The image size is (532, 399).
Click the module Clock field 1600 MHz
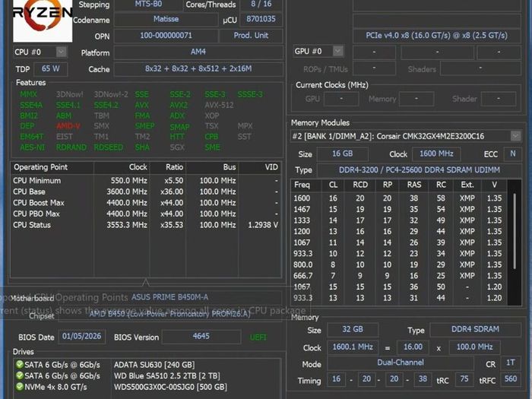436,154
